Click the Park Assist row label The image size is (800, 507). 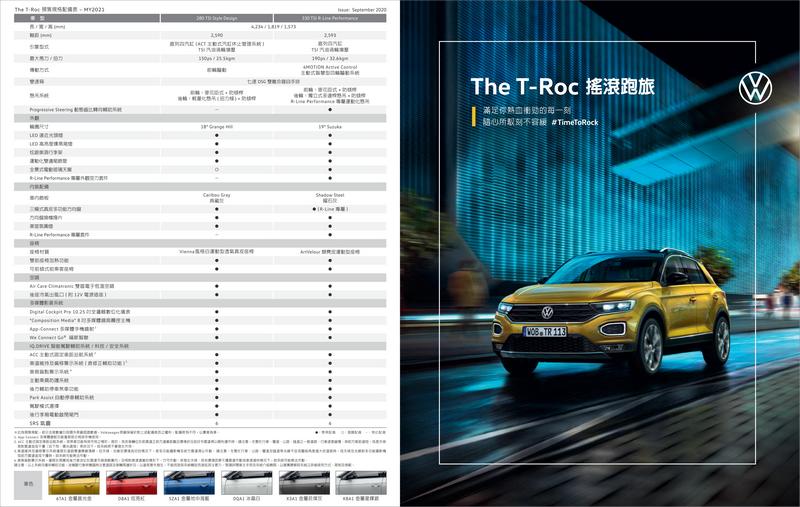[62, 397]
